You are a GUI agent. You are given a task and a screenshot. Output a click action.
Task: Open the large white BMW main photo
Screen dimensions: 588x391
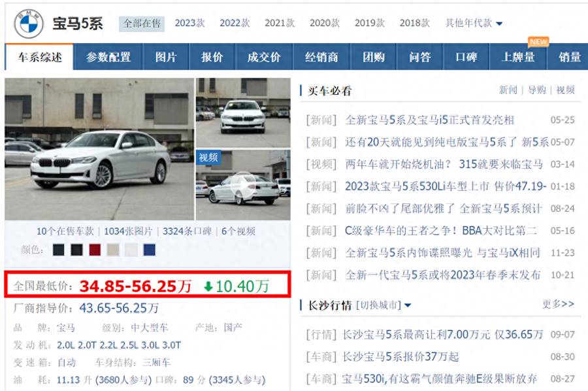pos(99,149)
